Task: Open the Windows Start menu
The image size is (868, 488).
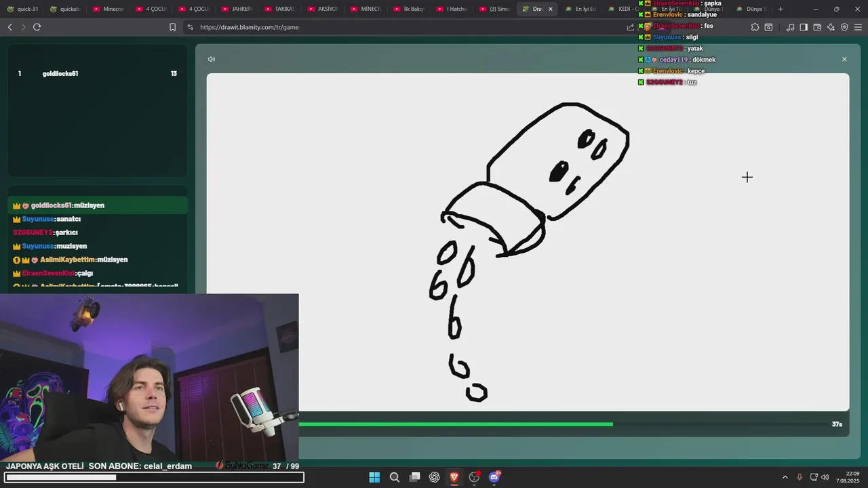Action: point(374,477)
